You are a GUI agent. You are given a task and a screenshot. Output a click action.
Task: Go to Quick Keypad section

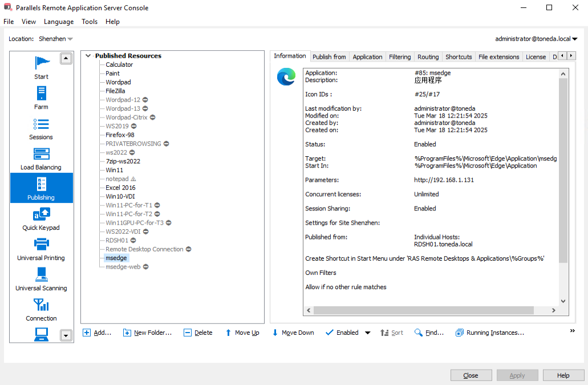point(41,218)
